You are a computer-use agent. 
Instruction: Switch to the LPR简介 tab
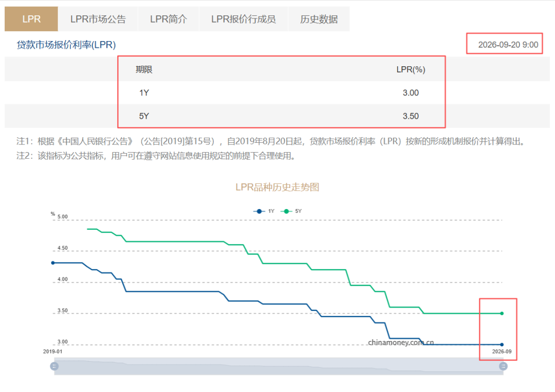[169, 19]
